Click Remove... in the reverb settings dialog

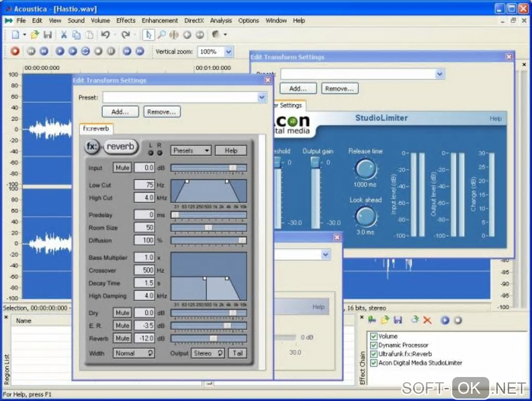pyautogui.click(x=162, y=112)
